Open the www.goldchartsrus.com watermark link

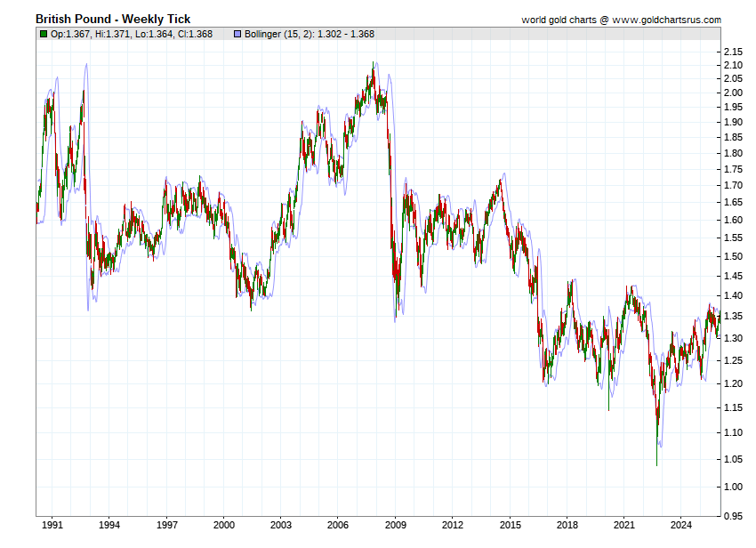click(666, 20)
